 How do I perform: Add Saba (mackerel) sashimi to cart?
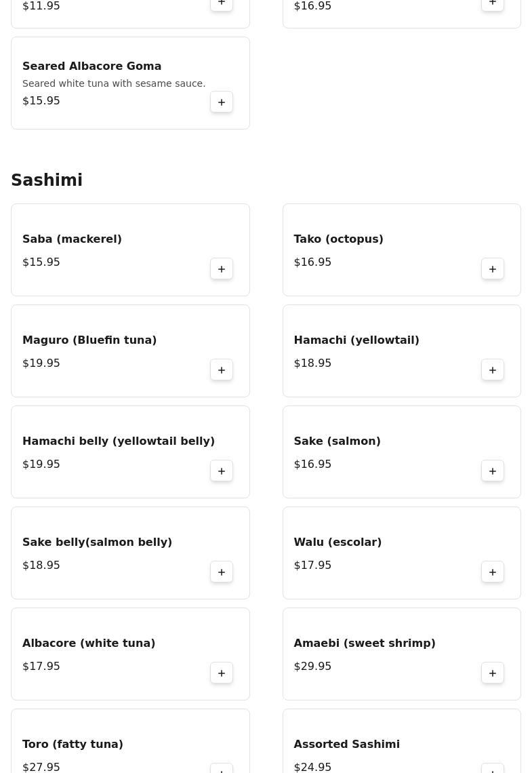pos(222,269)
